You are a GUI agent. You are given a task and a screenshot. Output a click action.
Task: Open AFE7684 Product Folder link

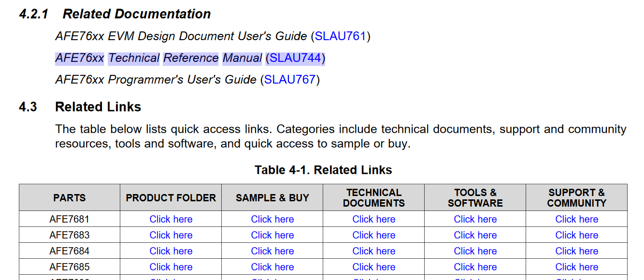171,251
